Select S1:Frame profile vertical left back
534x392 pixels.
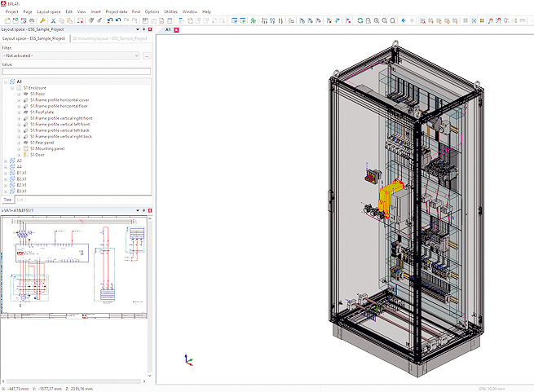tap(60, 130)
